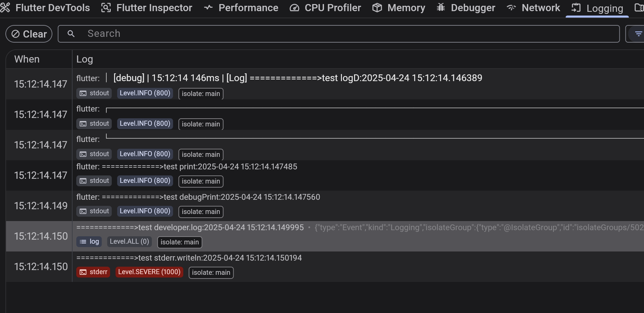The width and height of the screenshot is (644, 313).
Task: Open the Debugger tab
Action: point(466,8)
